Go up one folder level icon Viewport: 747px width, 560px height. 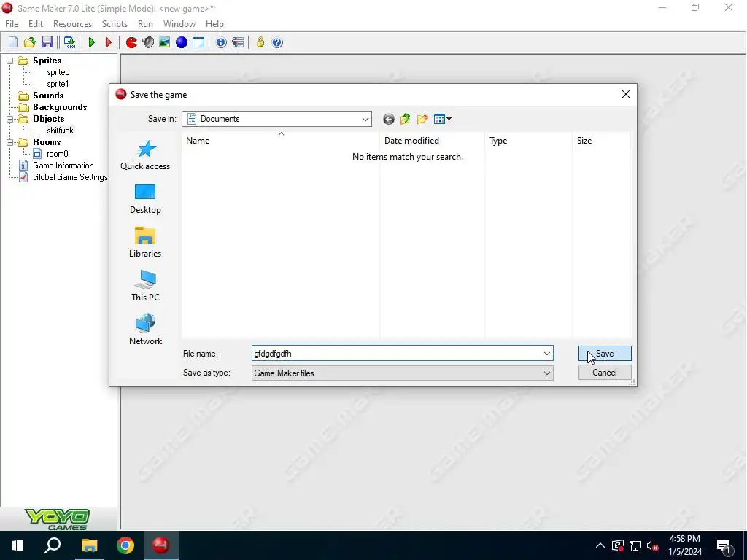406,119
